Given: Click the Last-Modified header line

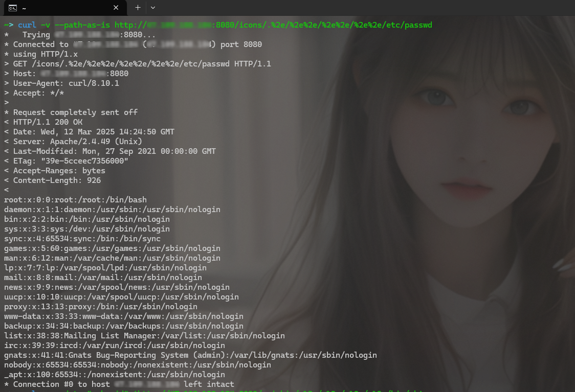Looking at the screenshot, I should [x=110, y=151].
